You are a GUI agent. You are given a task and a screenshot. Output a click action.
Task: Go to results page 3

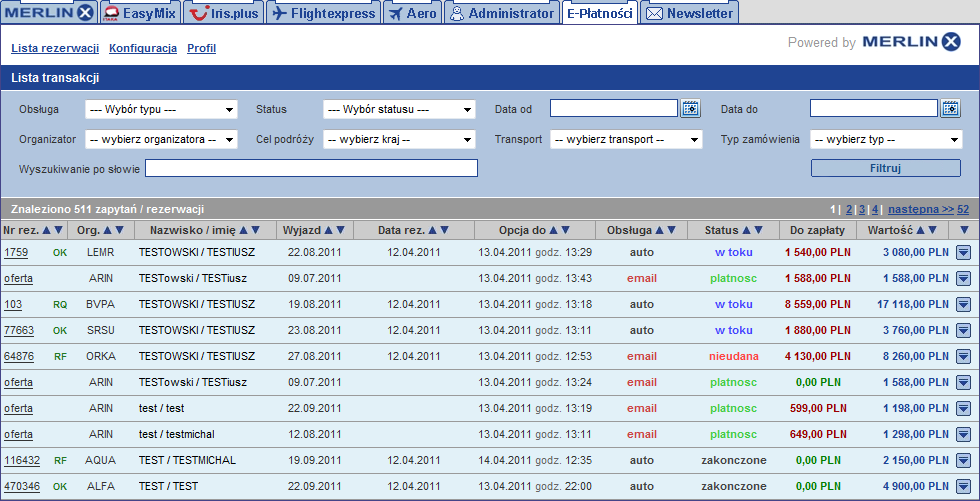tap(862, 209)
